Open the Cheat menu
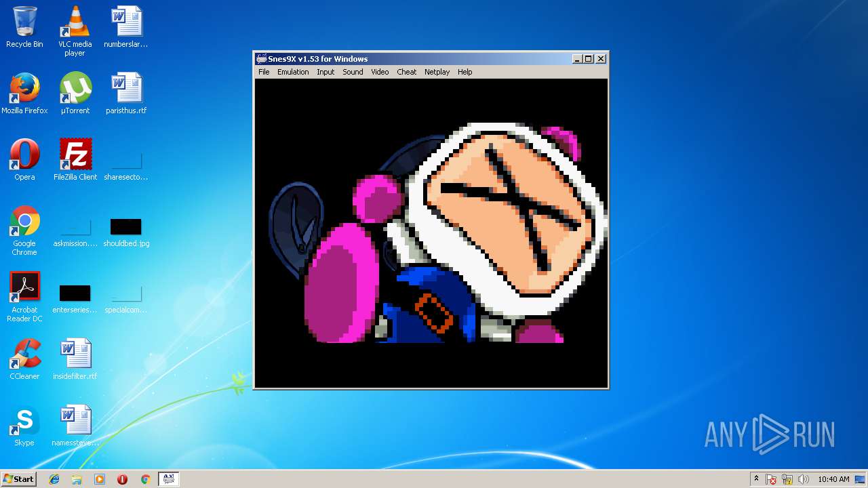This screenshot has height=488, width=868. (407, 72)
